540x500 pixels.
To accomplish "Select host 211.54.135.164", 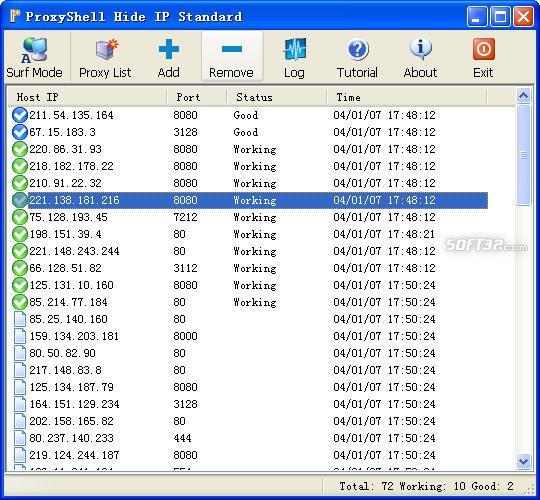I will point(71,115).
